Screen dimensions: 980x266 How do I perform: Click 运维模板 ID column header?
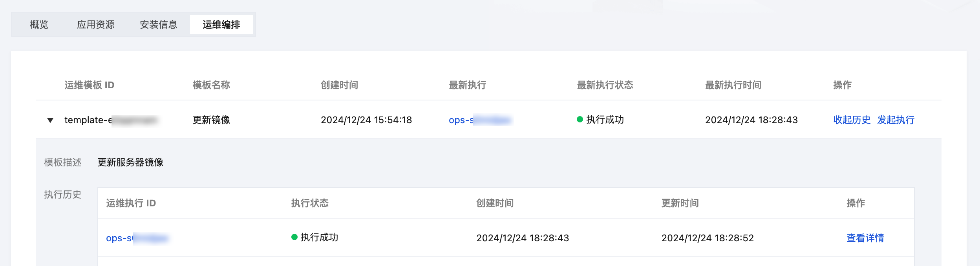point(90,85)
